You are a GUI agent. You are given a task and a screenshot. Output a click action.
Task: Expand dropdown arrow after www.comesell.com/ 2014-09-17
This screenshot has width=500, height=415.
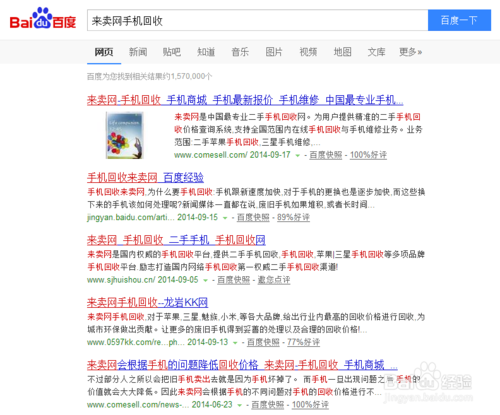[298, 155]
